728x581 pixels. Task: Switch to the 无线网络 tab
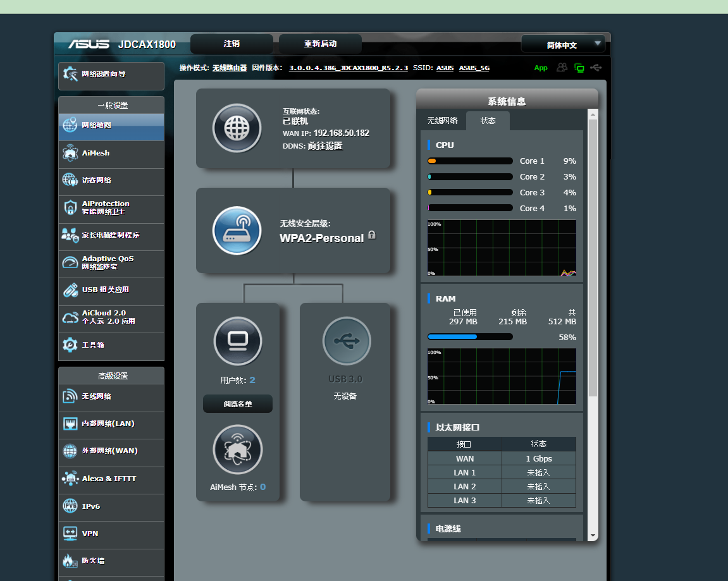point(442,121)
